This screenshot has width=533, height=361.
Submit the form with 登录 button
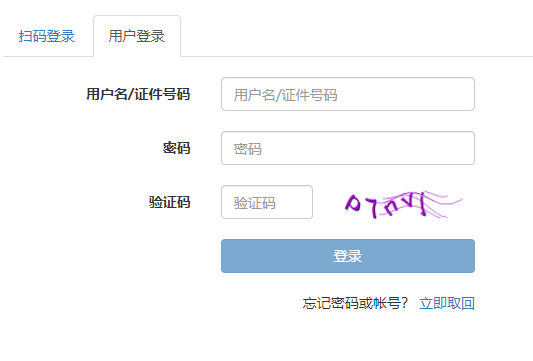pyautogui.click(x=348, y=256)
